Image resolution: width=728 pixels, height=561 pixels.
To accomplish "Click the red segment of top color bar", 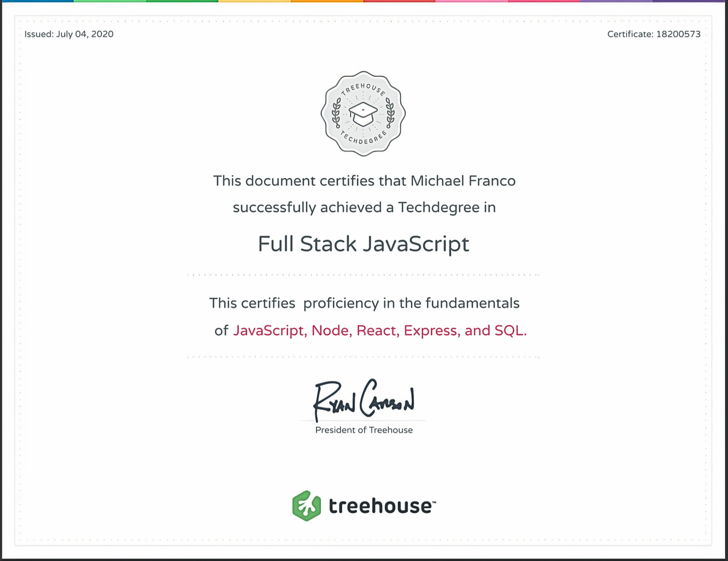I will click(399, 1).
